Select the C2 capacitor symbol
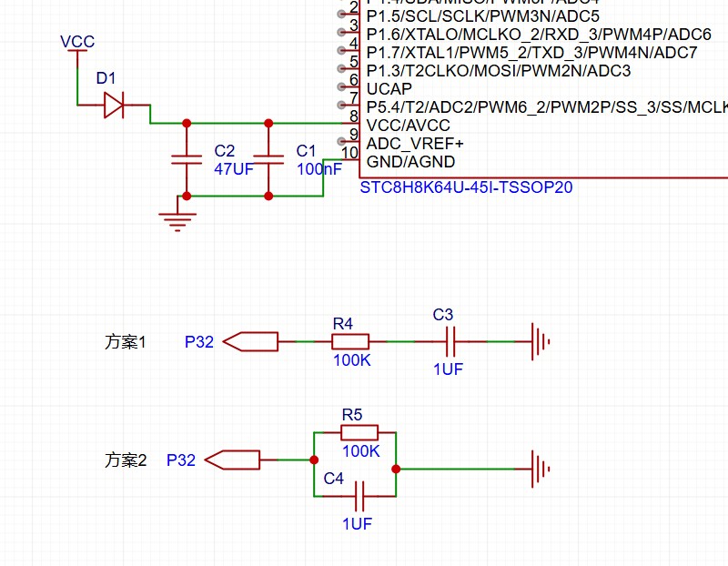 pos(187,159)
